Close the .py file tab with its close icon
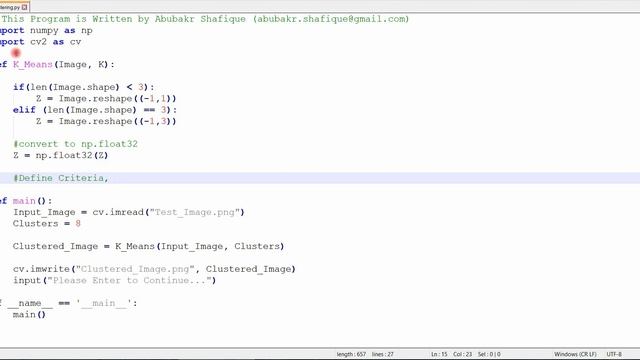 pyautogui.click(x=24, y=7)
